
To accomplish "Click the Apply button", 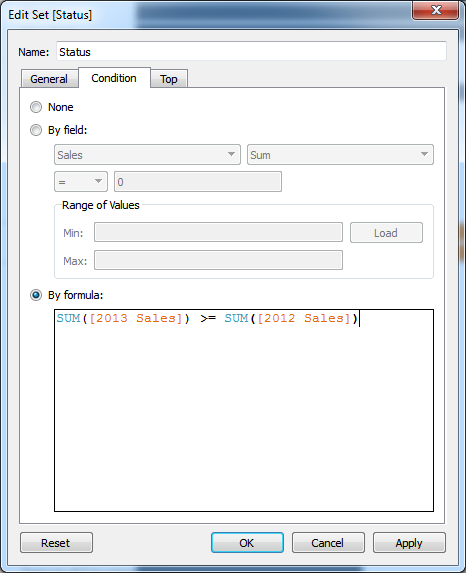I will point(409,543).
